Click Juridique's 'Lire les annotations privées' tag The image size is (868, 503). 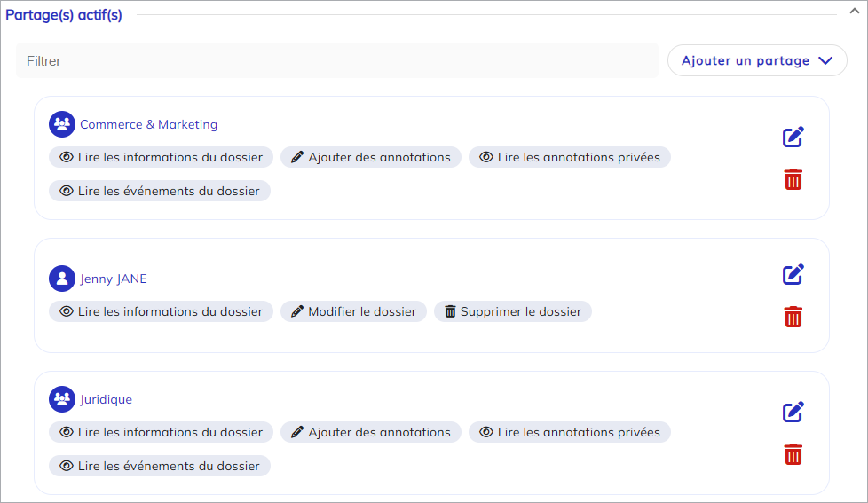(x=569, y=432)
